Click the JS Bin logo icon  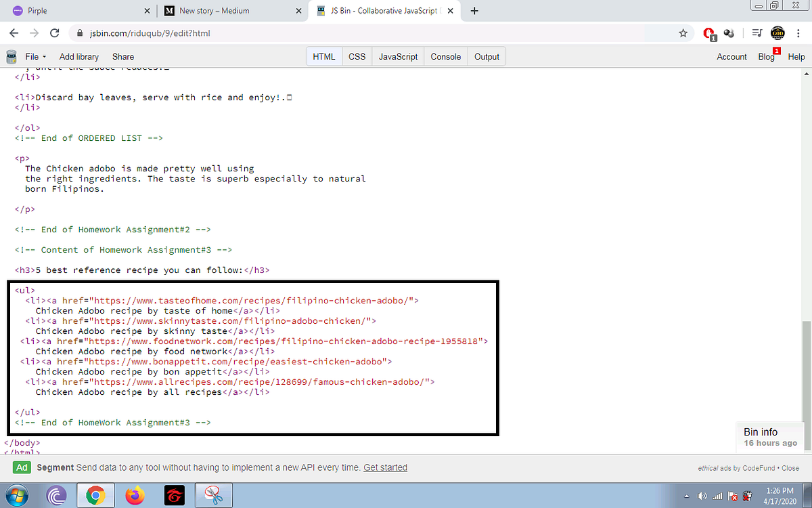[11, 56]
